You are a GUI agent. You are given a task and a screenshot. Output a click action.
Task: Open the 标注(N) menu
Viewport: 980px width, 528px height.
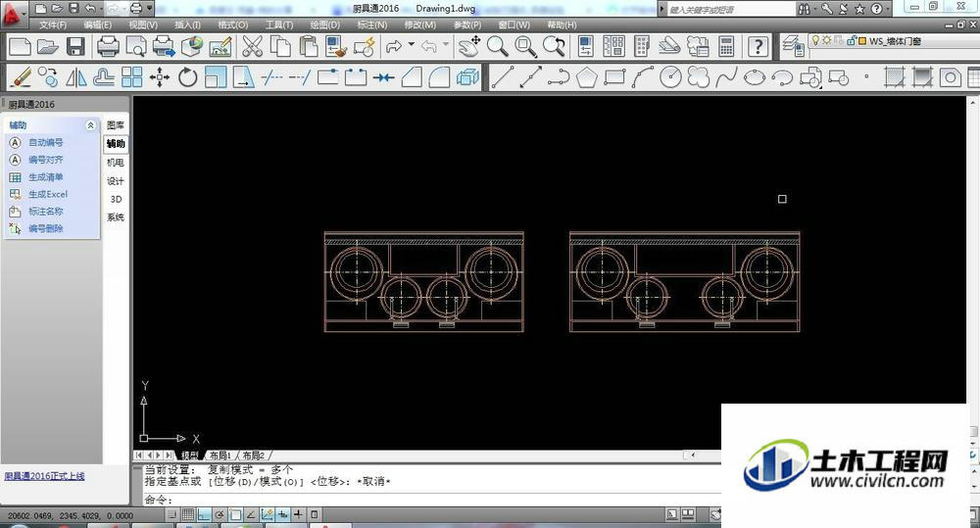click(371, 25)
